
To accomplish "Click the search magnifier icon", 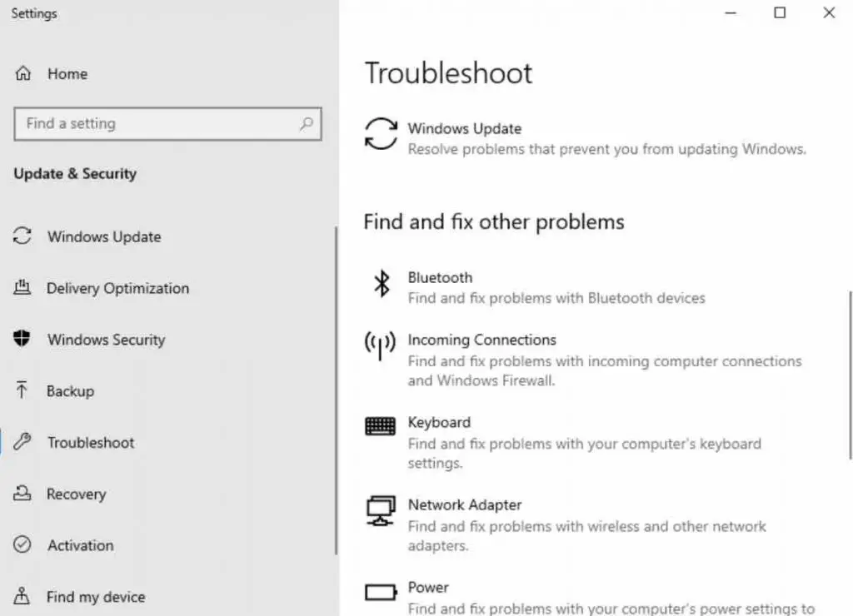I will click(x=306, y=124).
